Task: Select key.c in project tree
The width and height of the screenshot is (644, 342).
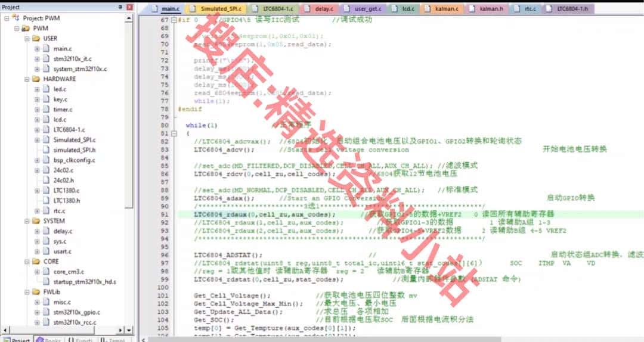Action: point(60,100)
